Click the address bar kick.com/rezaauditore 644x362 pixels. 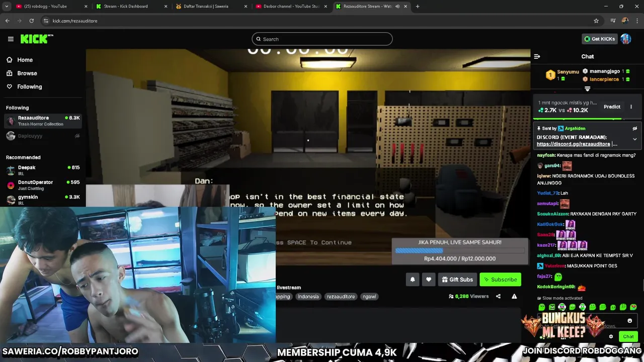[x=75, y=21]
